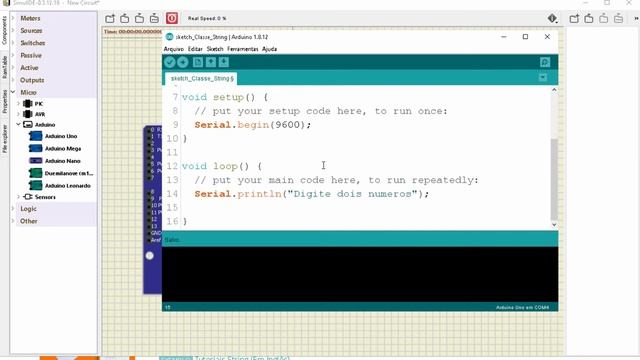Viewport: 640px width, 360px height.
Task: Open a sketch using Arduino up-arrow icon
Action: click(211, 62)
